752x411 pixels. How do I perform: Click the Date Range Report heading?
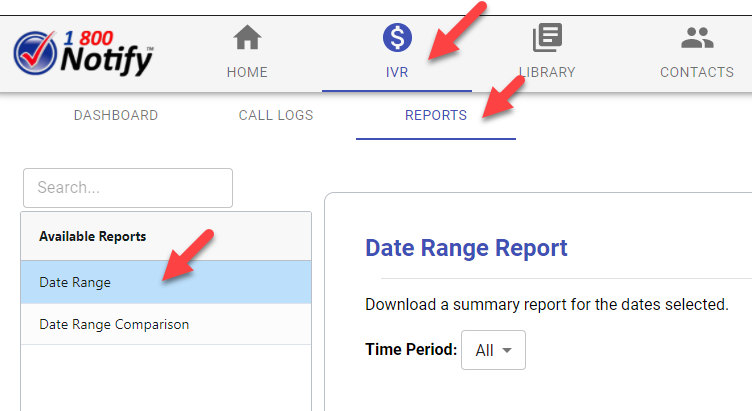click(x=466, y=248)
